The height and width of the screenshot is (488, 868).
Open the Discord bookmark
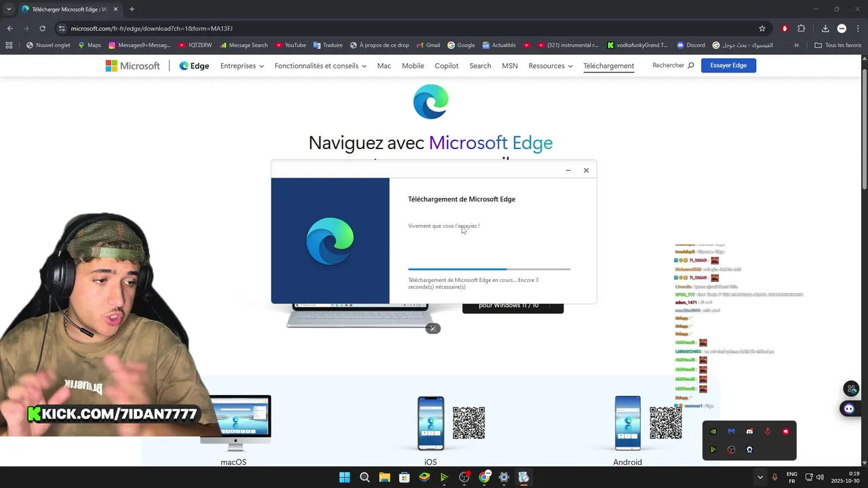click(x=690, y=45)
